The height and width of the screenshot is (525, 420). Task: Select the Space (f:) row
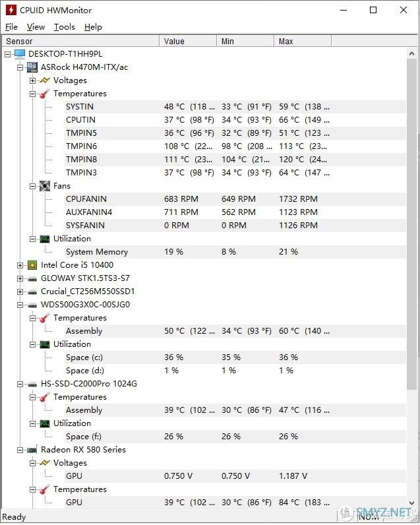coord(234,437)
